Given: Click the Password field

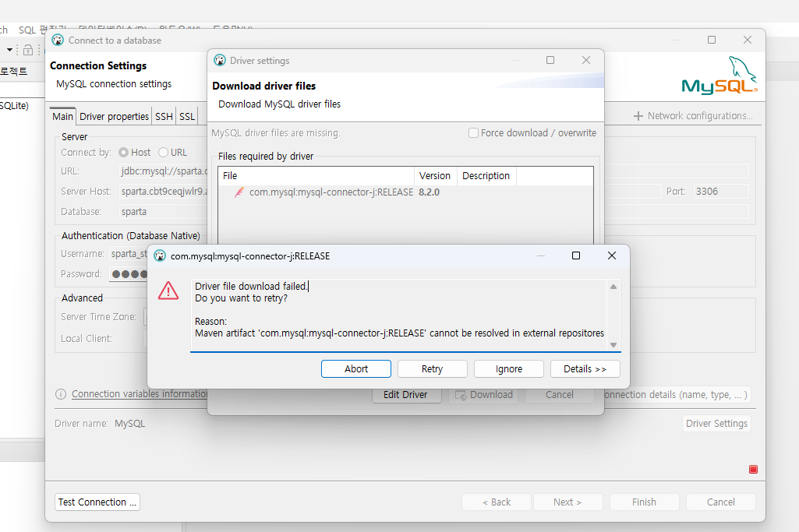Looking at the screenshot, I should tap(129, 274).
